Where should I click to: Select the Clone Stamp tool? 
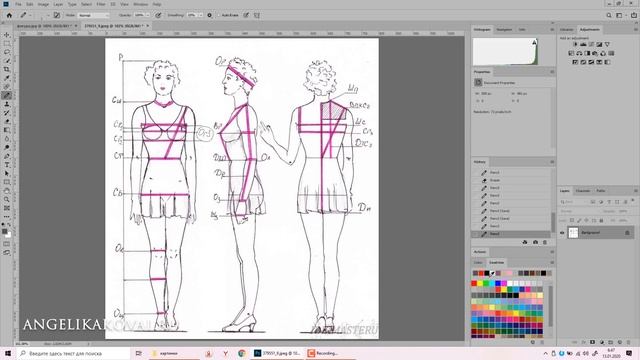pyautogui.click(x=7, y=104)
